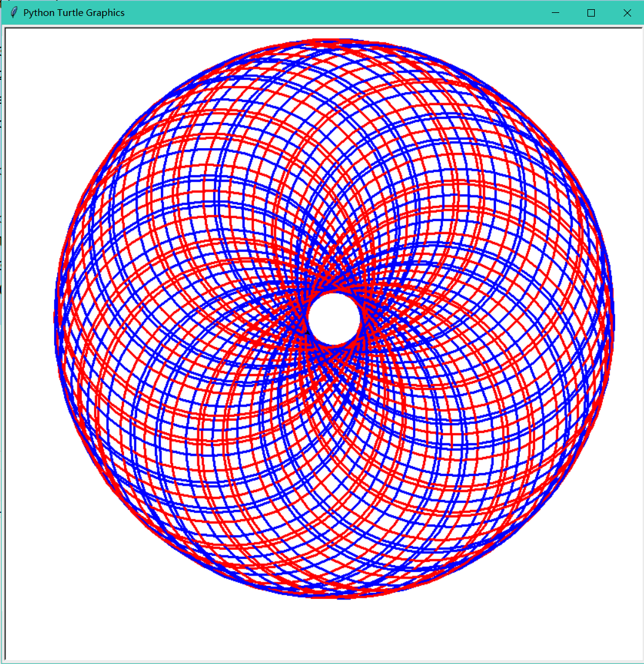Click the leftmost edge of the circular pattern
The width and height of the screenshot is (644, 664).
(x=55, y=319)
